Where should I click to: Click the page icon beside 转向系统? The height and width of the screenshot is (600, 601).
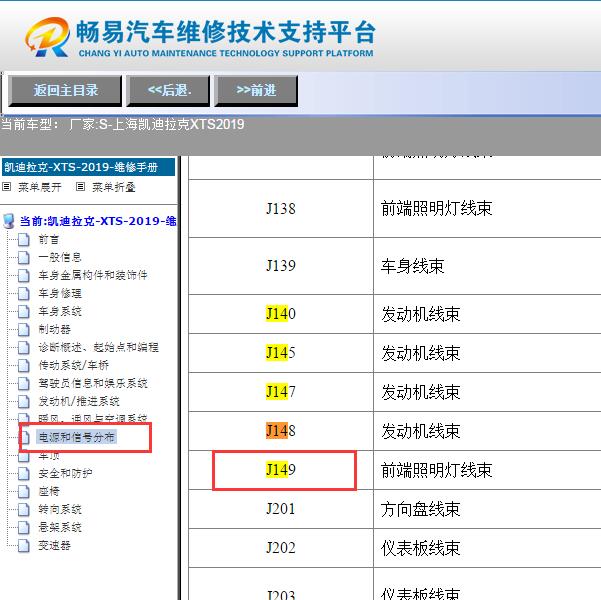pyautogui.click(x=24, y=509)
